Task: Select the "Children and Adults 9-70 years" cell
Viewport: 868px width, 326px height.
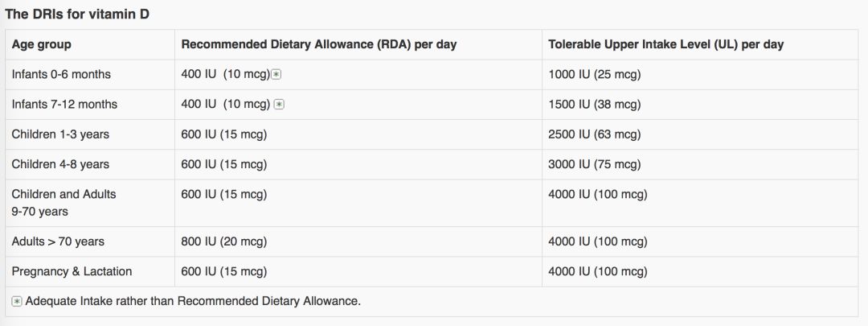Action: pyautogui.click(x=63, y=203)
